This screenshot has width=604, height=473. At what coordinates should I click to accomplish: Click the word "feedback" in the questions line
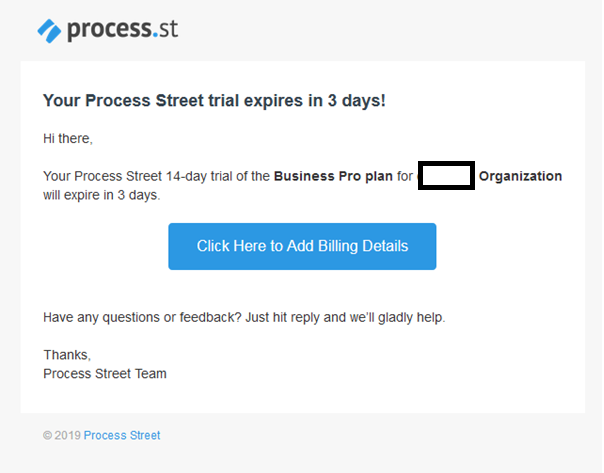(221, 318)
